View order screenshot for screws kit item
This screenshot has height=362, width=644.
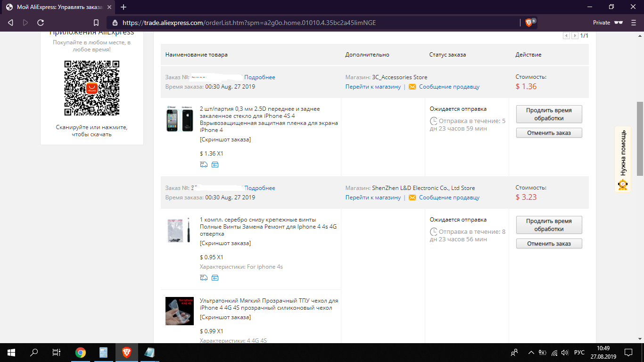(x=225, y=243)
